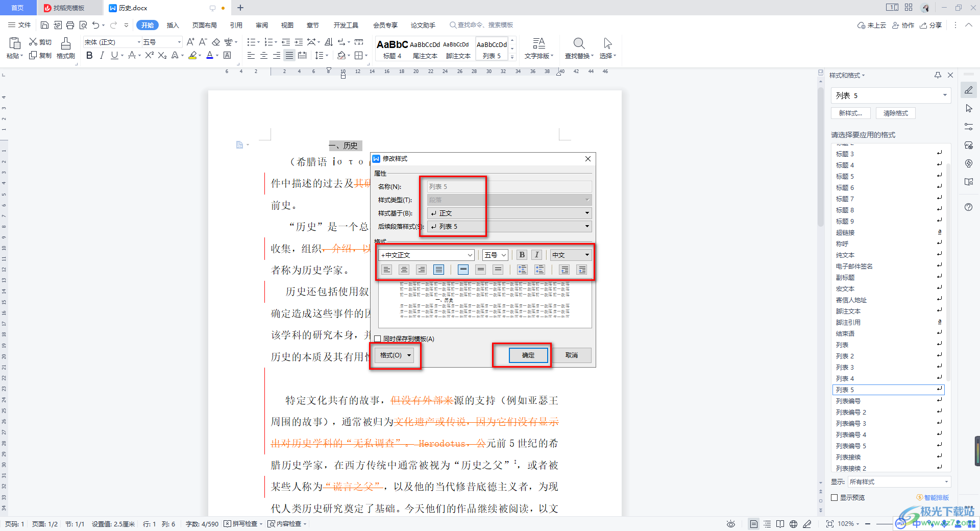980x531 pixels.
Task: Click the search commands input field
Action: (x=481, y=25)
